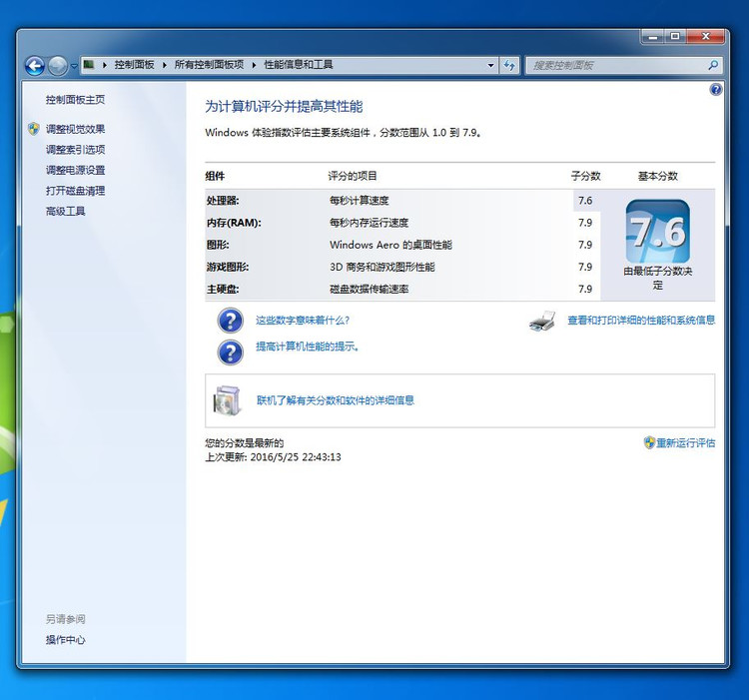Expand the arrow before 控制面板 in address bar
The height and width of the screenshot is (700, 749).
(104, 65)
